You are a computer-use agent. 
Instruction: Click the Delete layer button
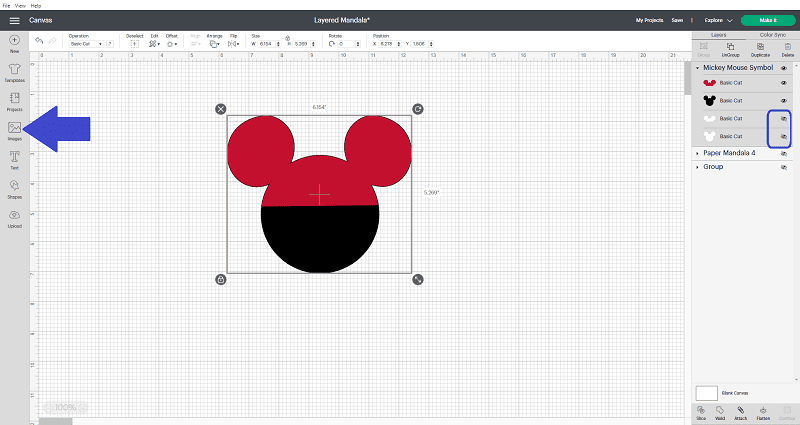(787, 49)
